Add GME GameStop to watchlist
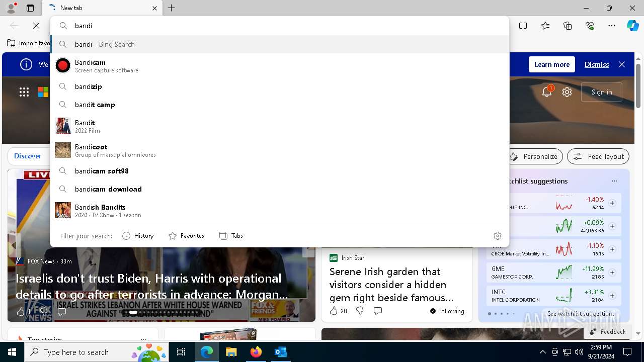 pyautogui.click(x=612, y=273)
